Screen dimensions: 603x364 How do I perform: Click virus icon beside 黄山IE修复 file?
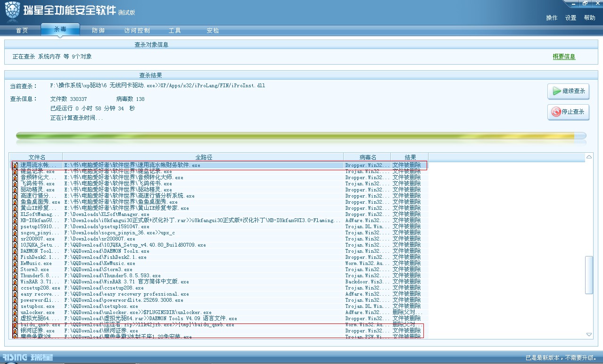pyautogui.click(x=15, y=208)
